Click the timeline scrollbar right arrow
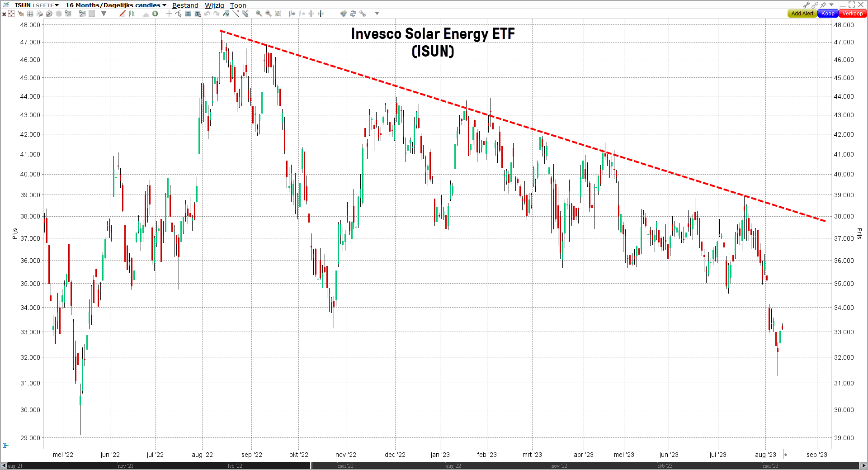The width and height of the screenshot is (868, 470). click(x=863, y=465)
